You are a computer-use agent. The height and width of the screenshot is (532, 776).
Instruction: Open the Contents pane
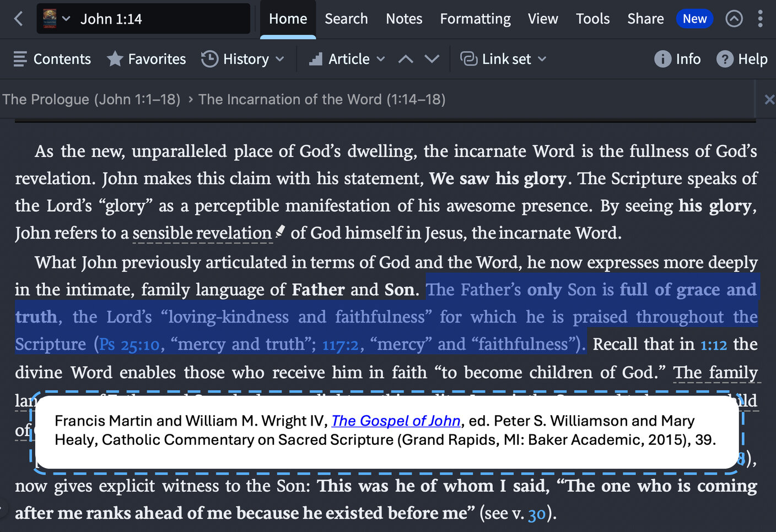tap(52, 59)
